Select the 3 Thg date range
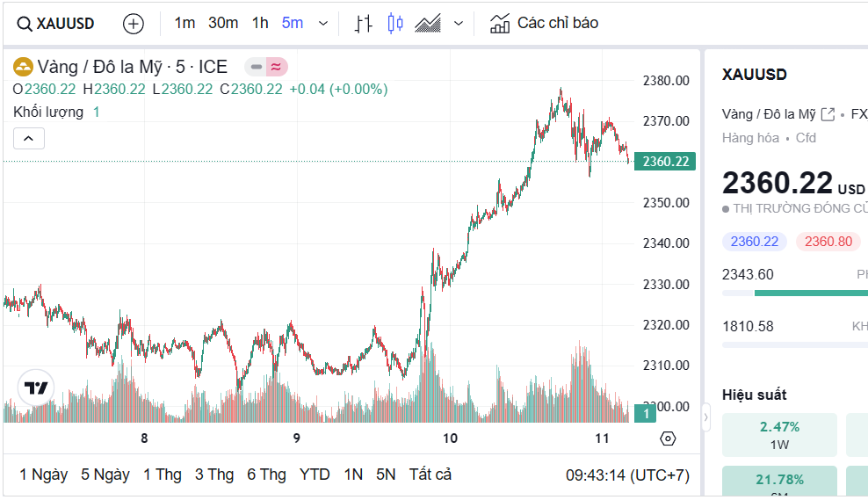This screenshot has height=500, width=868. pos(214,475)
